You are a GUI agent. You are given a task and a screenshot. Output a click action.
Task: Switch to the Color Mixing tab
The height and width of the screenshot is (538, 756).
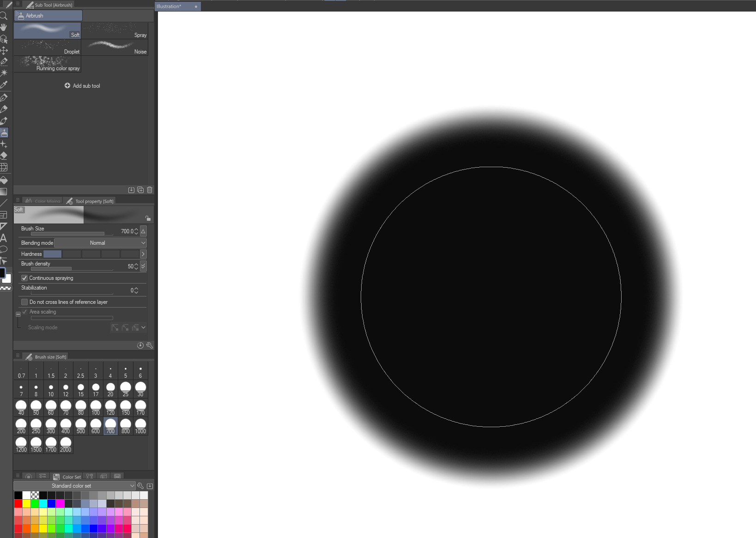[x=42, y=201]
